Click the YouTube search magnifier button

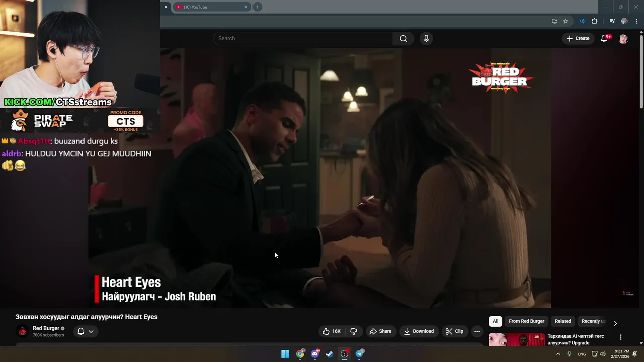click(404, 39)
